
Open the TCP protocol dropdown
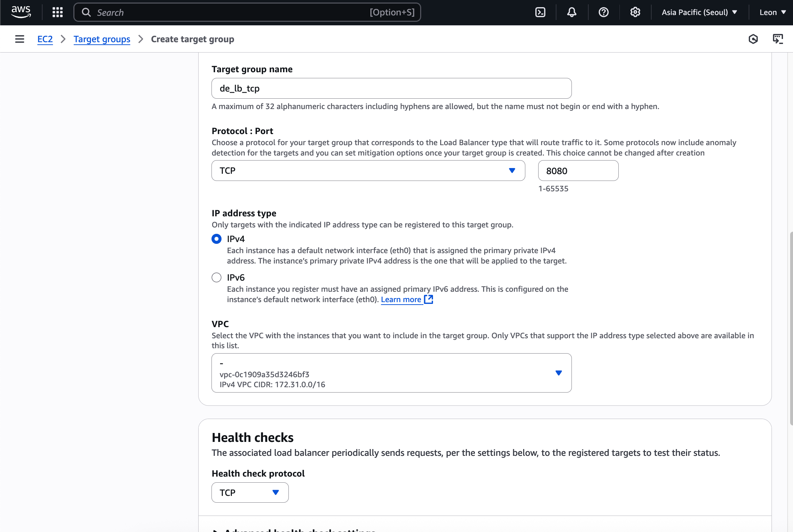pyautogui.click(x=368, y=171)
